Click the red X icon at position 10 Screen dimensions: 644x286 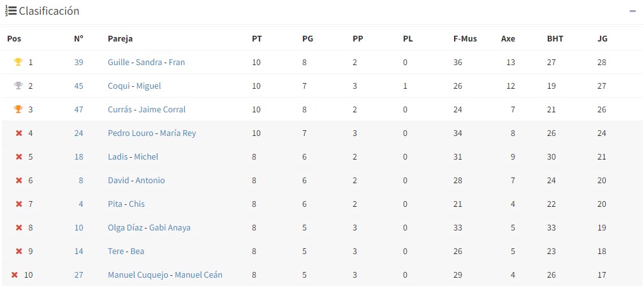click(14, 275)
